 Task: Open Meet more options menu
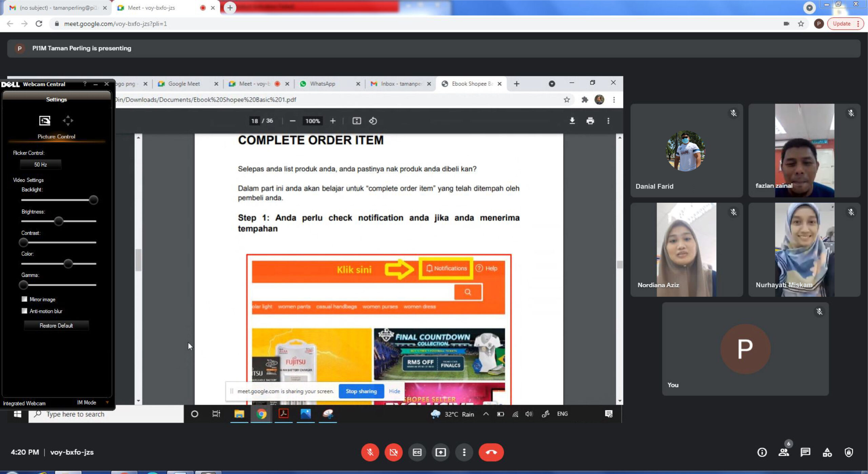pos(464,452)
